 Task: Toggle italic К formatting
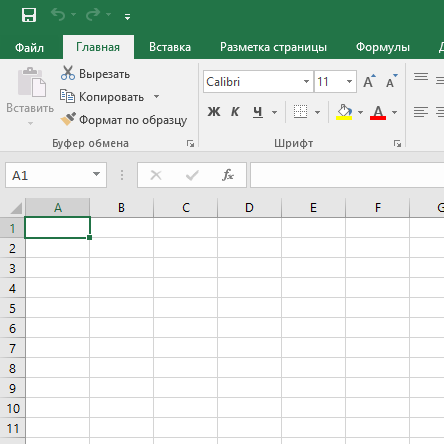(x=235, y=112)
